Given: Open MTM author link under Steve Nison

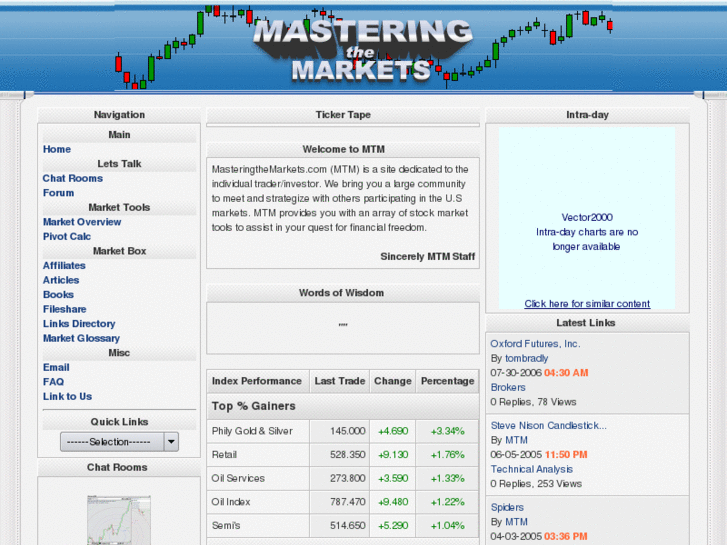Looking at the screenshot, I should coord(517,440).
